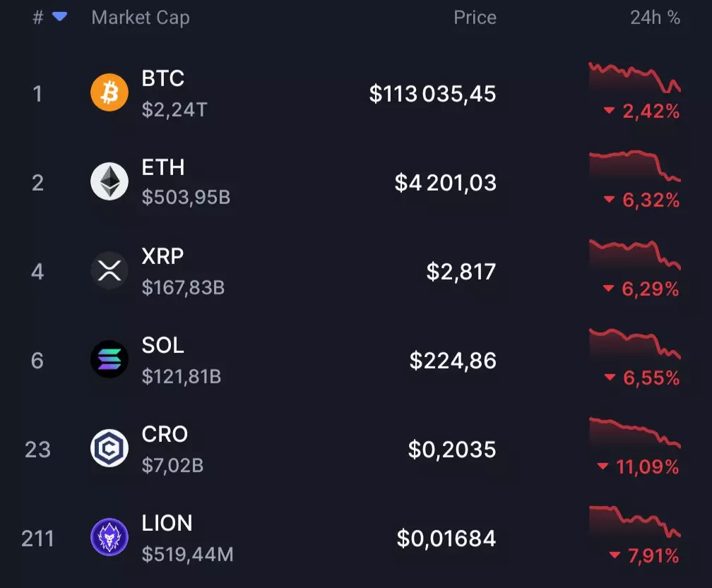Open the BTC sparkline chart
Screen dimensions: 712x588
(634, 78)
